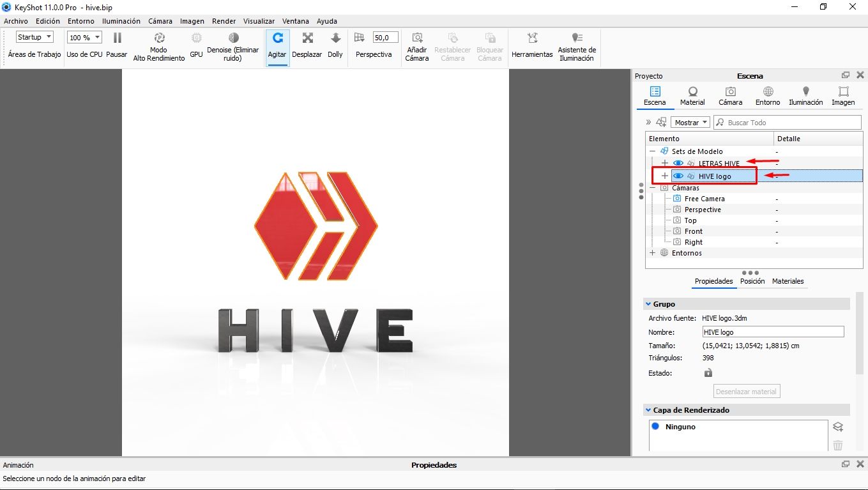Screen dimensions: 868x490
Task: Click the Nombre field containing HIVE logo
Action: (773, 332)
